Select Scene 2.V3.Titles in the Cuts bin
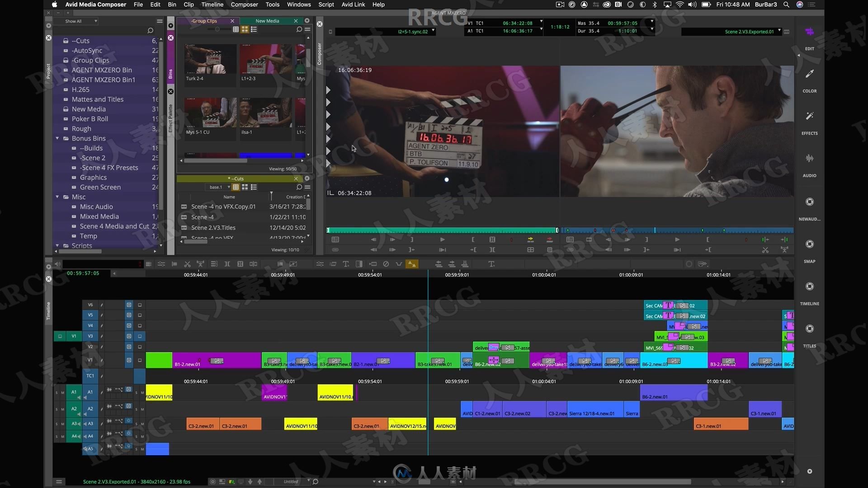This screenshot has height=488, width=868. [213, 228]
